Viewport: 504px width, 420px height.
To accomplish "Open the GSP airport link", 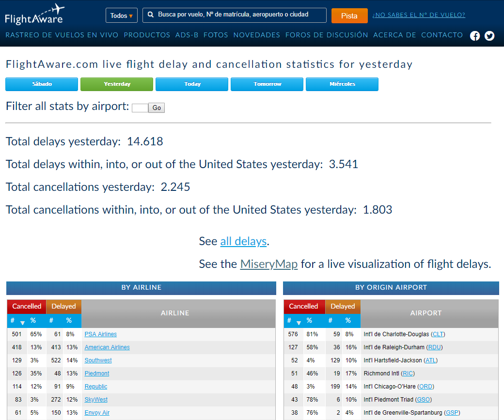I will [452, 413].
